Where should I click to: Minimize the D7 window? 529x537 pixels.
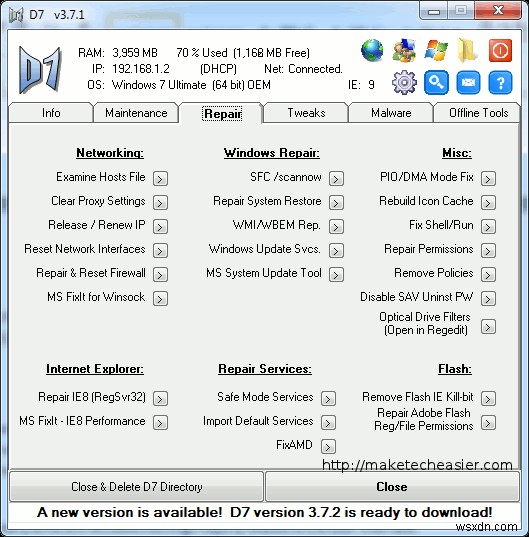(434, 11)
